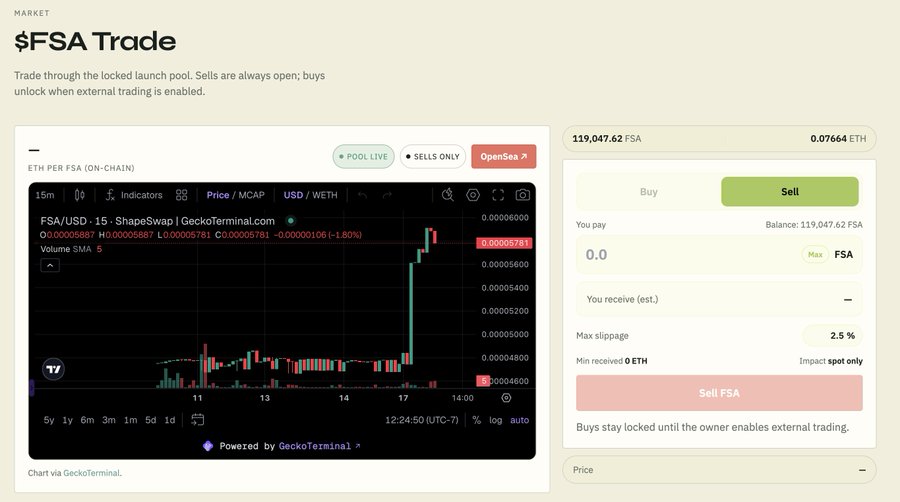Open the go-to-date calendar icon
The width and height of the screenshot is (900, 502).
coord(197,420)
